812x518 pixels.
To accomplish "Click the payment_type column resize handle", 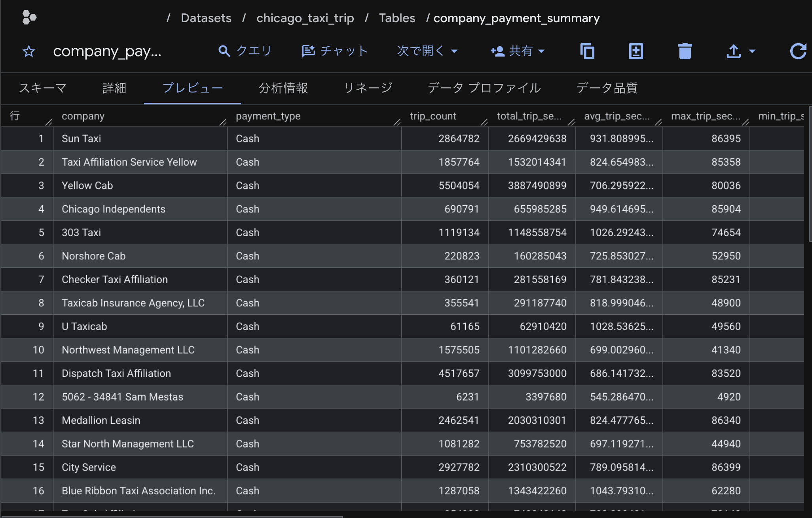I will [x=397, y=122].
